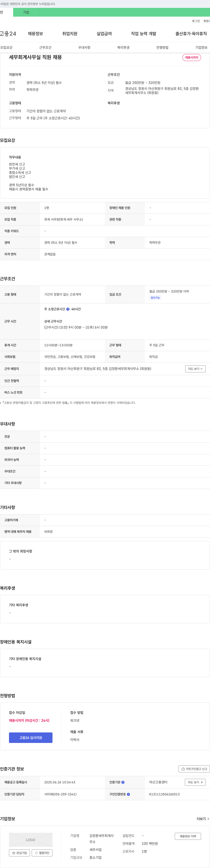Click the 로그인 link
Viewport: 210px width, 868px height.
click(196, 21)
